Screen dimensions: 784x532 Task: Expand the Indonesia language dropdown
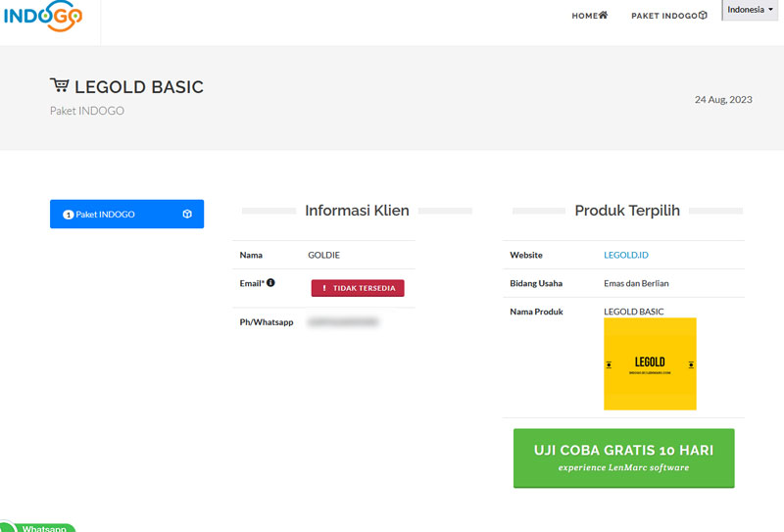point(750,10)
